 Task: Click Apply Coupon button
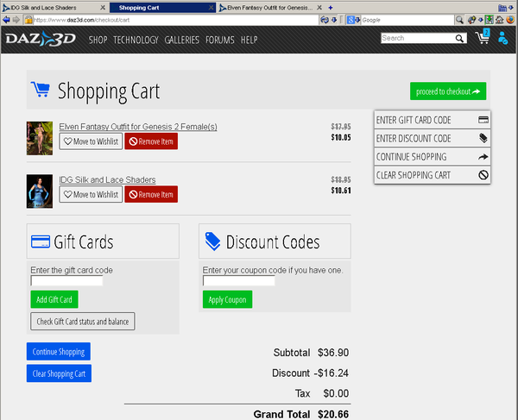point(227,299)
